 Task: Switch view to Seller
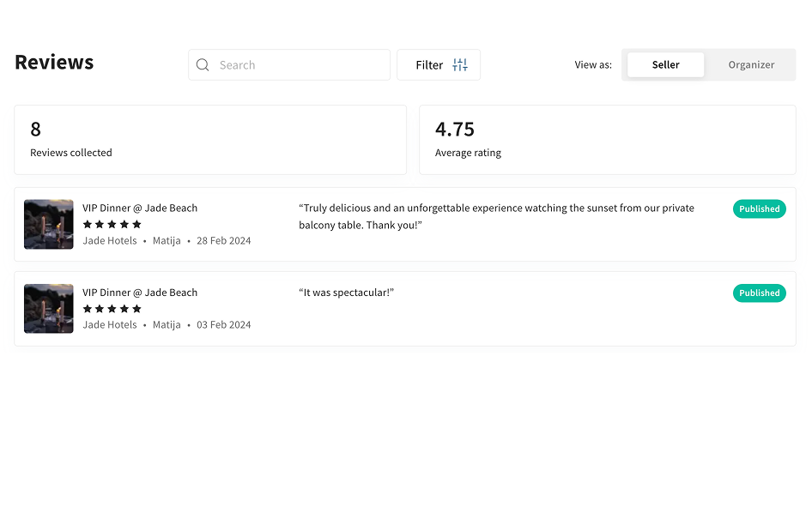tap(665, 65)
